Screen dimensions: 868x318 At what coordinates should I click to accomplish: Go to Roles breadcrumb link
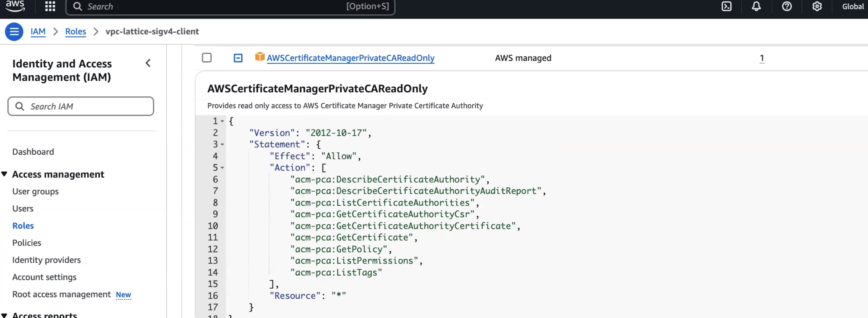point(76,31)
